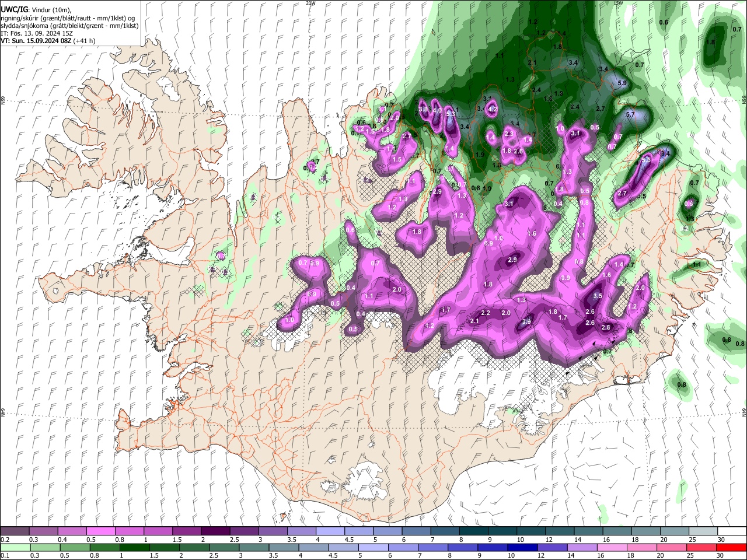Click the 15W longitude label
Image resolution: width=747 pixels, height=560 pixels.
click(618, 3)
